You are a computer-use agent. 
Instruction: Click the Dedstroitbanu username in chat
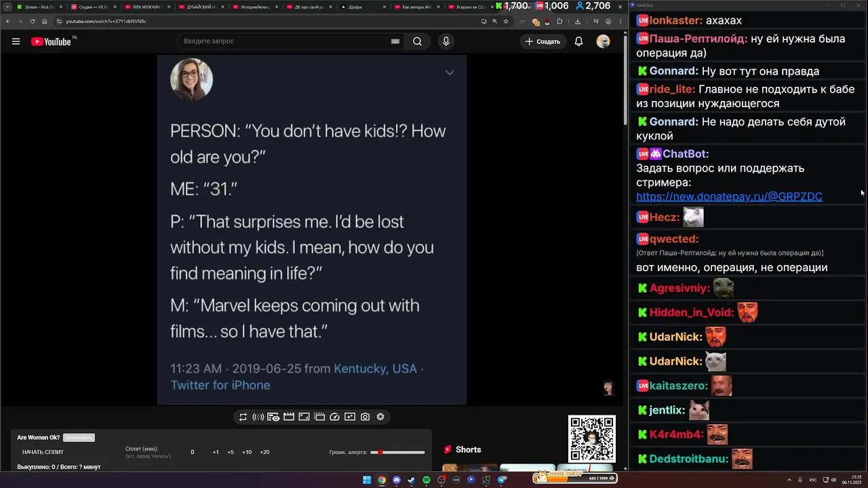pyautogui.click(x=689, y=459)
